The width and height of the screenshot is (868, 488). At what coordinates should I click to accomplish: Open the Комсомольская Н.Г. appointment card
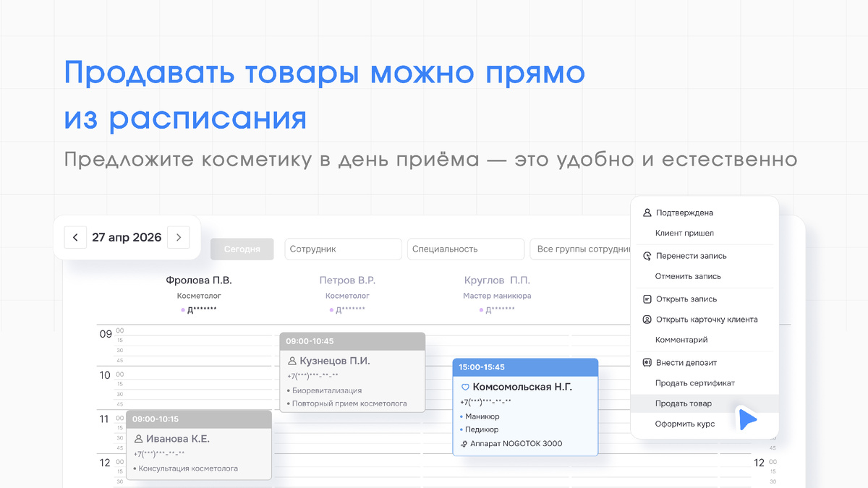[525, 407]
